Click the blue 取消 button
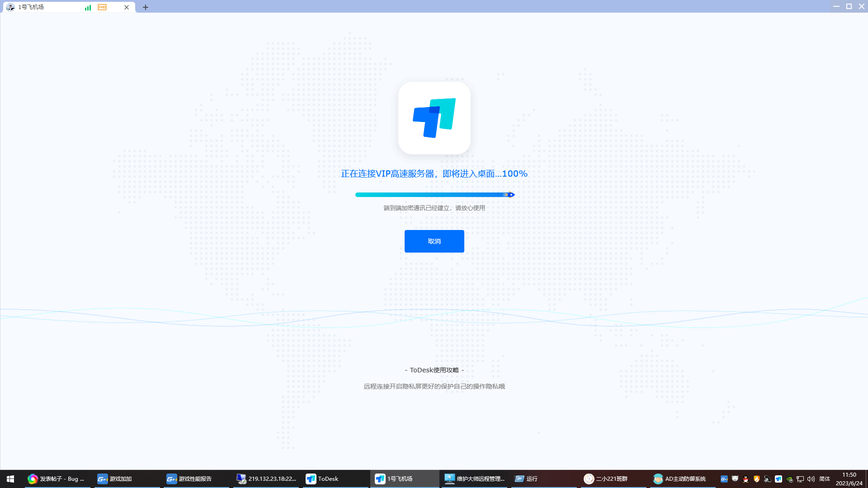Image resolution: width=868 pixels, height=488 pixels. [x=434, y=241]
